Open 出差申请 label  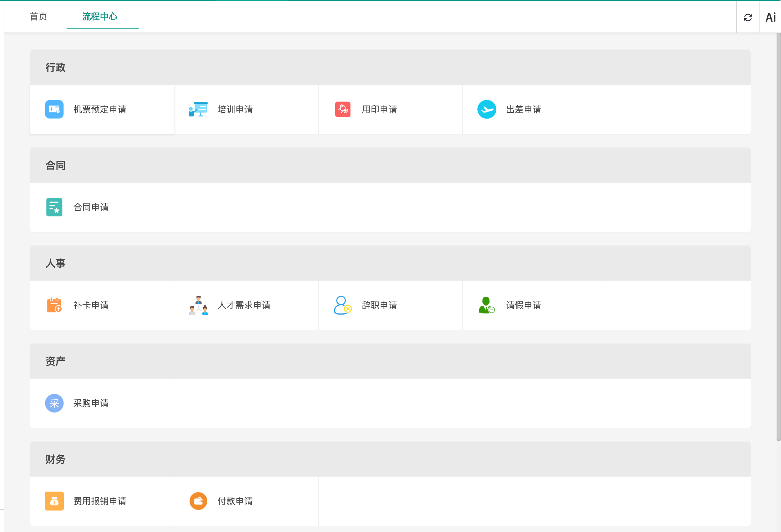pyautogui.click(x=524, y=109)
